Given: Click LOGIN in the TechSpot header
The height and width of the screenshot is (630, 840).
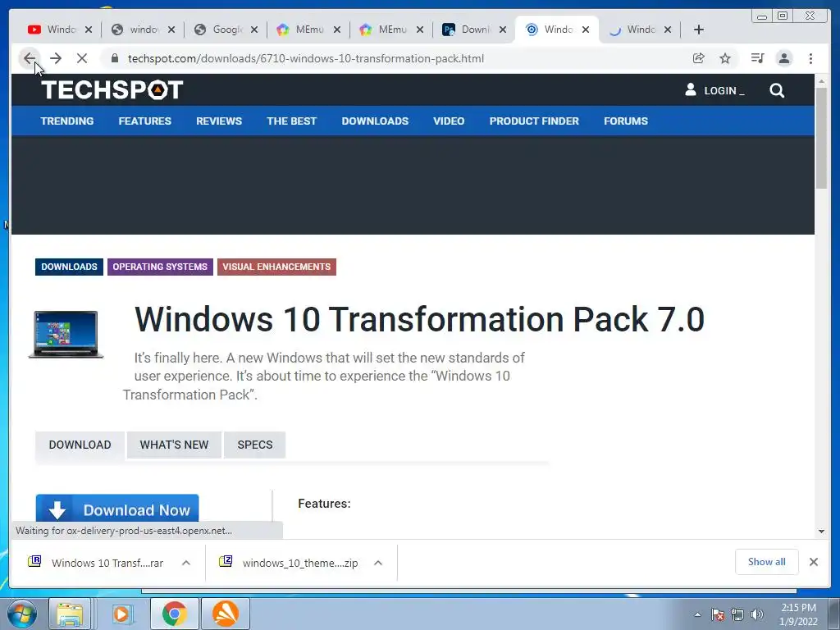Looking at the screenshot, I should click(x=714, y=90).
